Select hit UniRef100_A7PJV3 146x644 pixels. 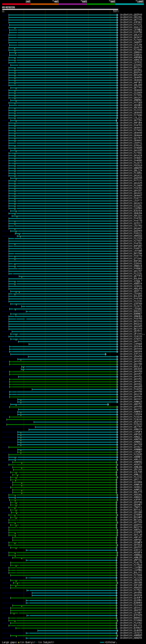click(x=131, y=354)
